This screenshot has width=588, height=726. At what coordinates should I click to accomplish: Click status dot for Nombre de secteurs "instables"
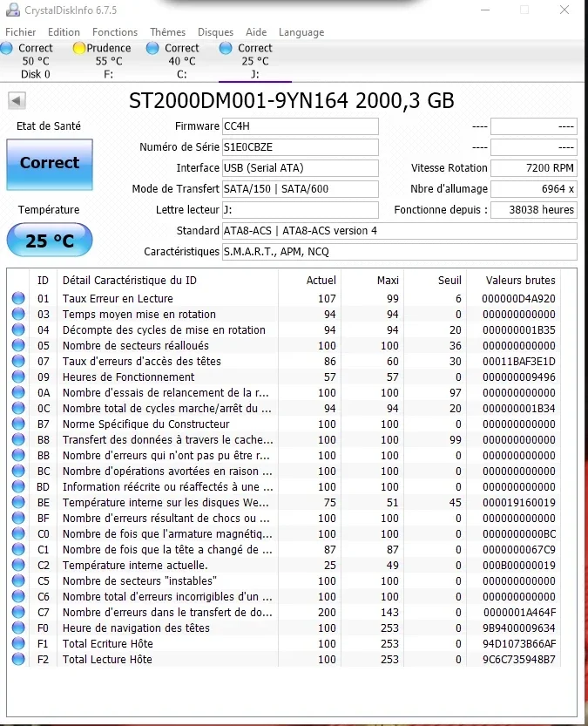click(x=18, y=580)
